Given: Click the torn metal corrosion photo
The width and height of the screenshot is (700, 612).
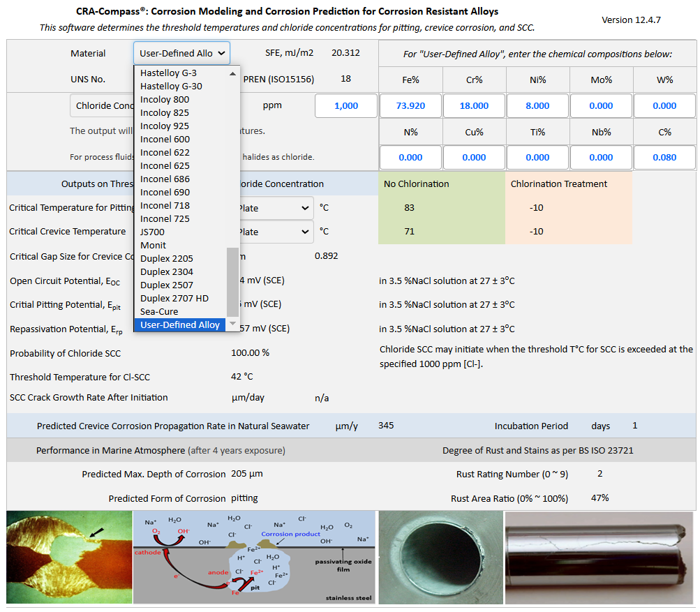Looking at the screenshot, I should point(69,557).
